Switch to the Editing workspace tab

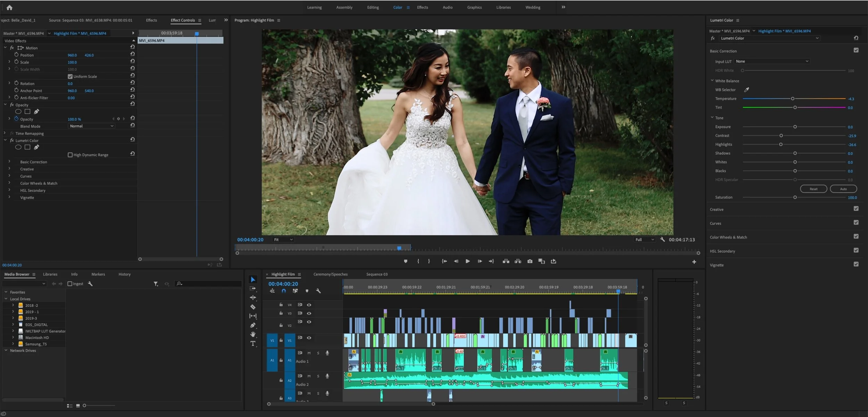pos(373,7)
